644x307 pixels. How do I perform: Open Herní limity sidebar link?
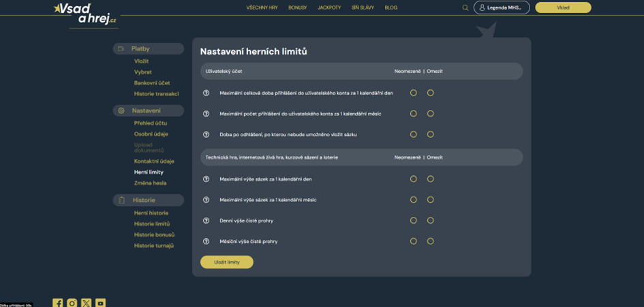click(x=149, y=172)
